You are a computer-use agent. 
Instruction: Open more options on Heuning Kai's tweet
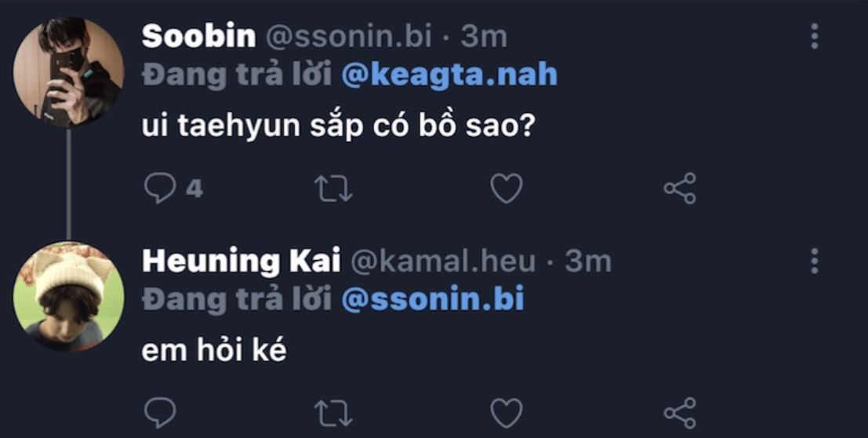815,261
